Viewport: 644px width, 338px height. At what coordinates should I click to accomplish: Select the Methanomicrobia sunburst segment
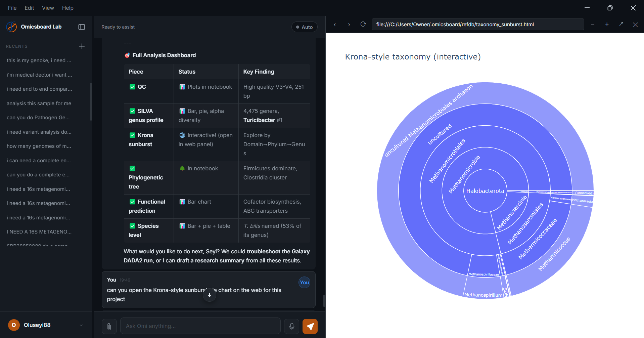point(464,174)
